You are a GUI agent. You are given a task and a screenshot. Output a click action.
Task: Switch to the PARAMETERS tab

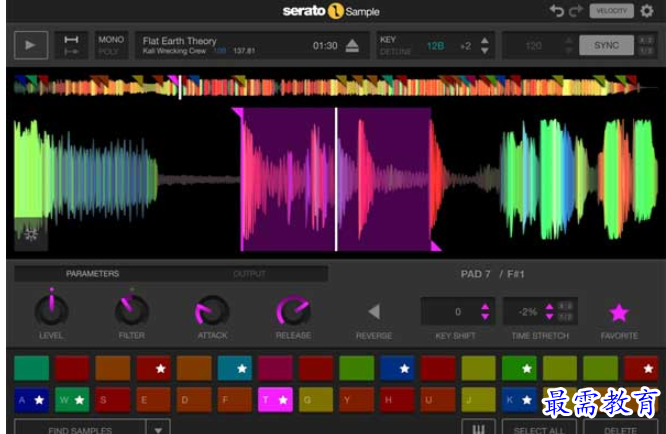(92, 274)
